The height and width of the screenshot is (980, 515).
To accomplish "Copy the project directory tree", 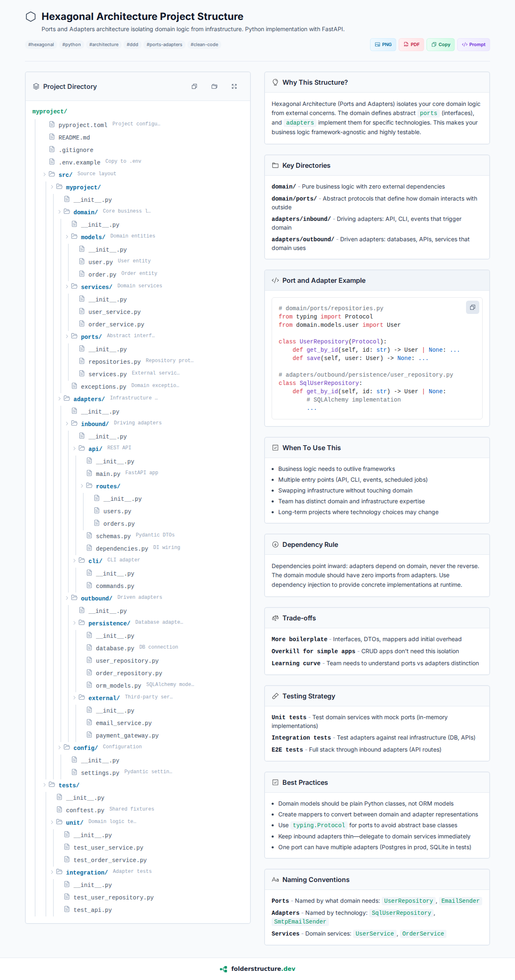I will click(194, 86).
